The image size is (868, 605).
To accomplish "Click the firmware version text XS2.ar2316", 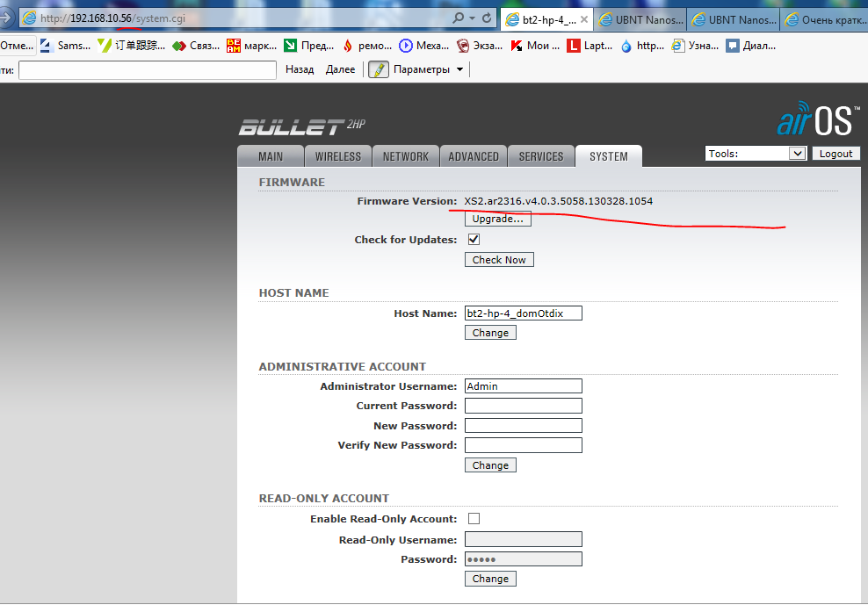I will [x=558, y=201].
